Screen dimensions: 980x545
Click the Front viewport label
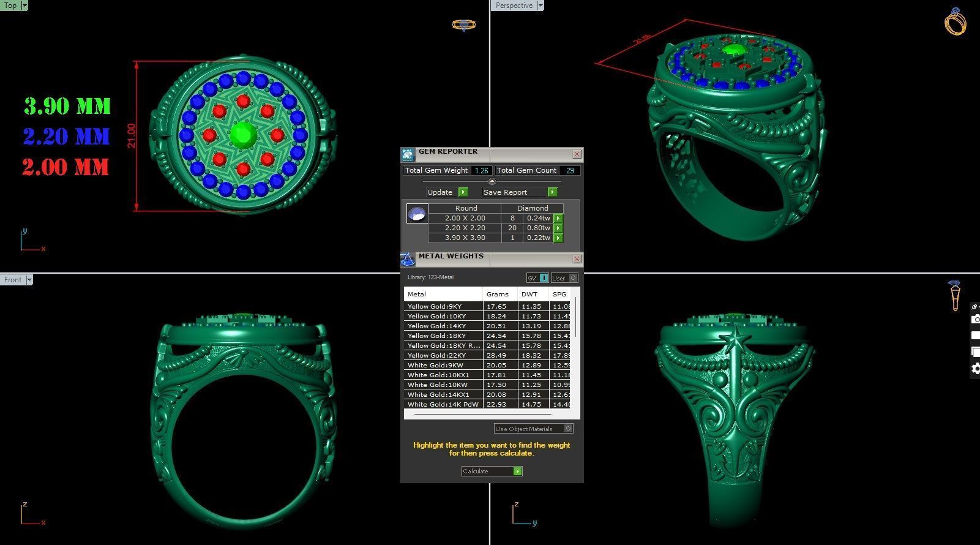(x=13, y=280)
